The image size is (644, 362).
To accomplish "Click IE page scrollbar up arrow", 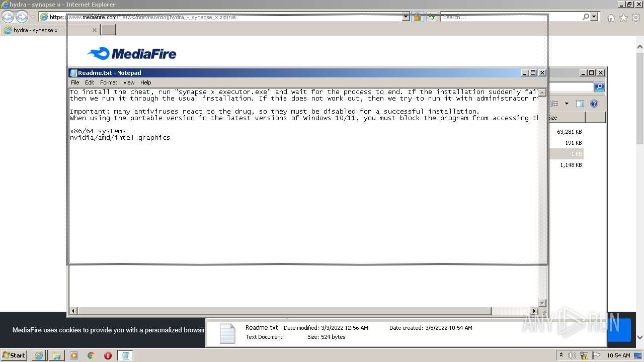I will pyautogui.click(x=639, y=47).
